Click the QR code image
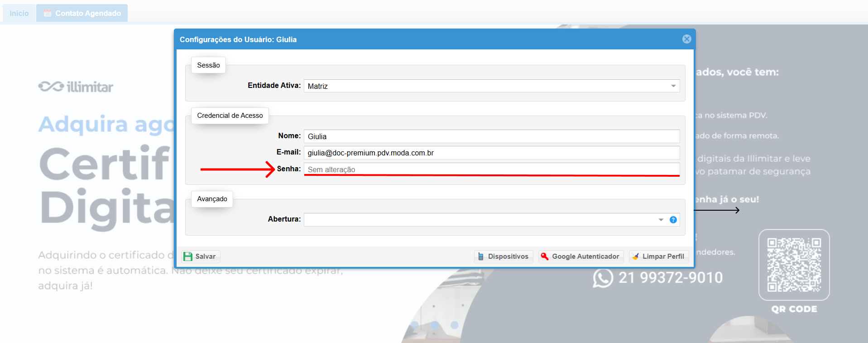868x343 pixels. point(794,265)
